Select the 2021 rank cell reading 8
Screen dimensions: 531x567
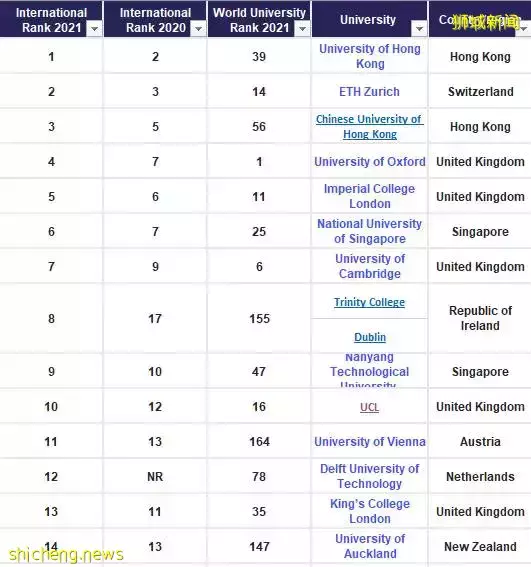(51, 319)
